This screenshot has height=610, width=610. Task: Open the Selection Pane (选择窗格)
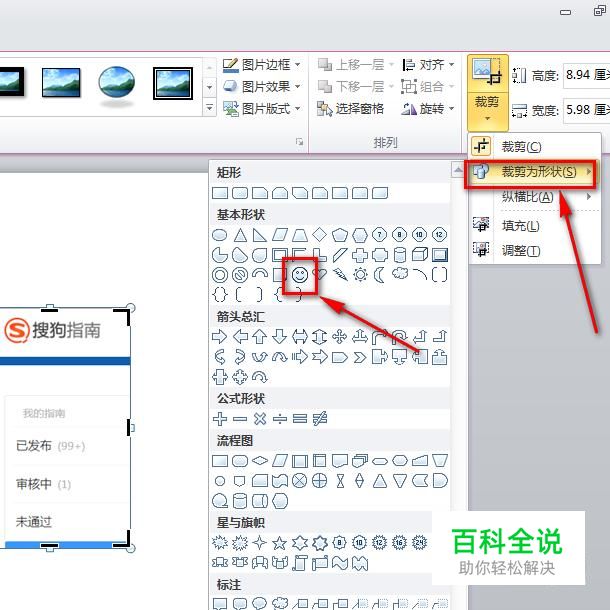coord(351,109)
